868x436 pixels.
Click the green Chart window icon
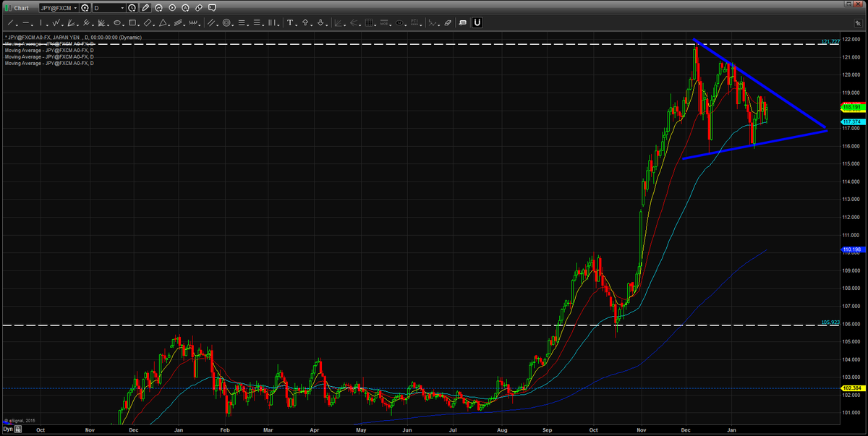point(8,8)
